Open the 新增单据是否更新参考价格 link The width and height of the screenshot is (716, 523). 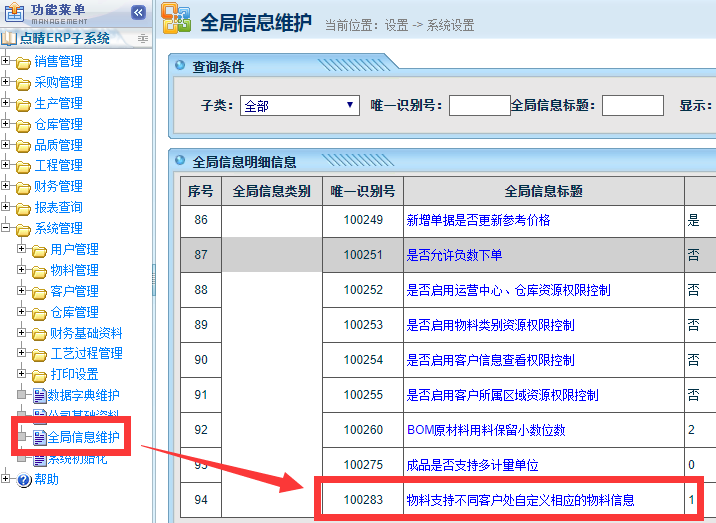[x=478, y=220]
